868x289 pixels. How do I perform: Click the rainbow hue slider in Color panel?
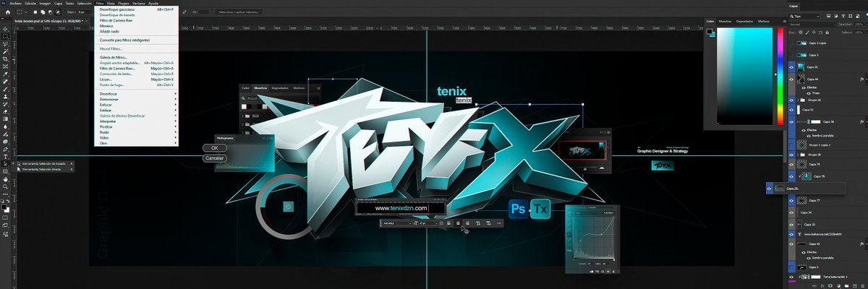[x=780, y=77]
